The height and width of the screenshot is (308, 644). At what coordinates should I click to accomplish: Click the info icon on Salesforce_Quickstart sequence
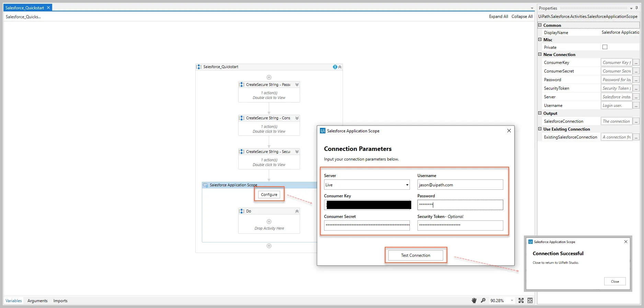(335, 67)
